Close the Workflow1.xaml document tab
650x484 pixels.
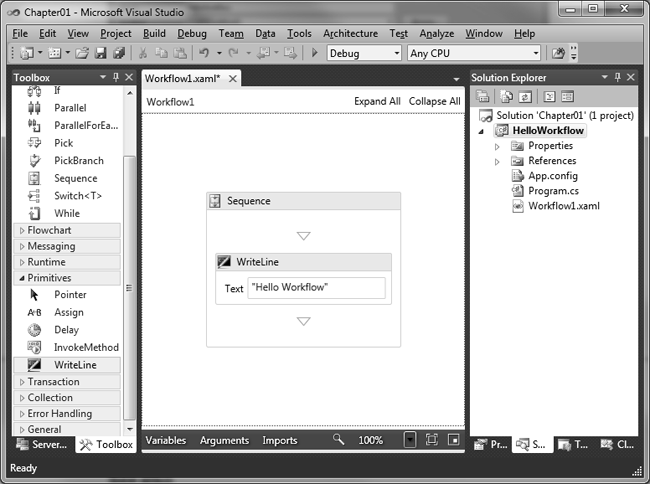click(233, 78)
